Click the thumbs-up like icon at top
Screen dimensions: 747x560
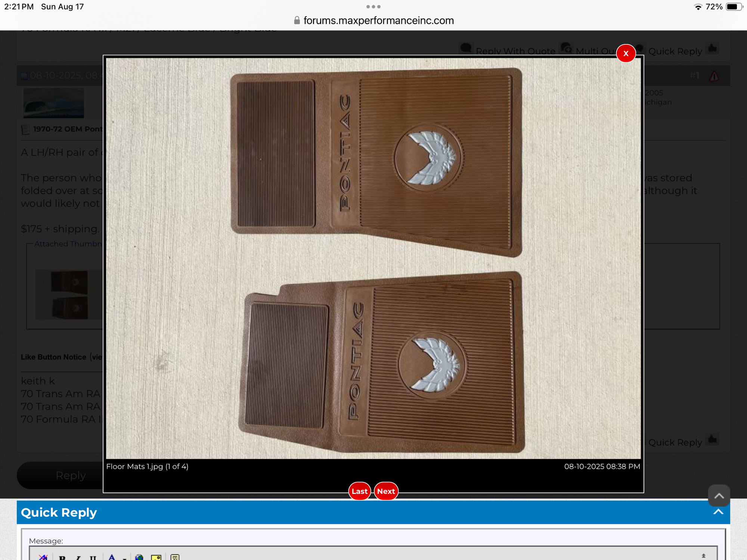click(713, 49)
